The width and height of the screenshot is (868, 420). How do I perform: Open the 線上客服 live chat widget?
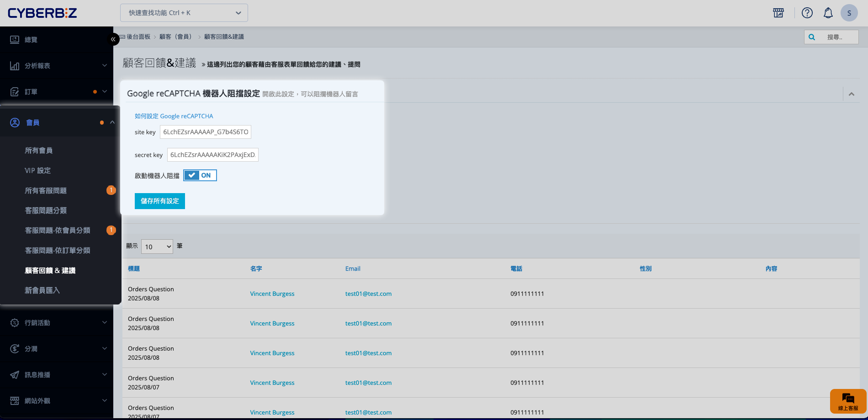point(848,401)
